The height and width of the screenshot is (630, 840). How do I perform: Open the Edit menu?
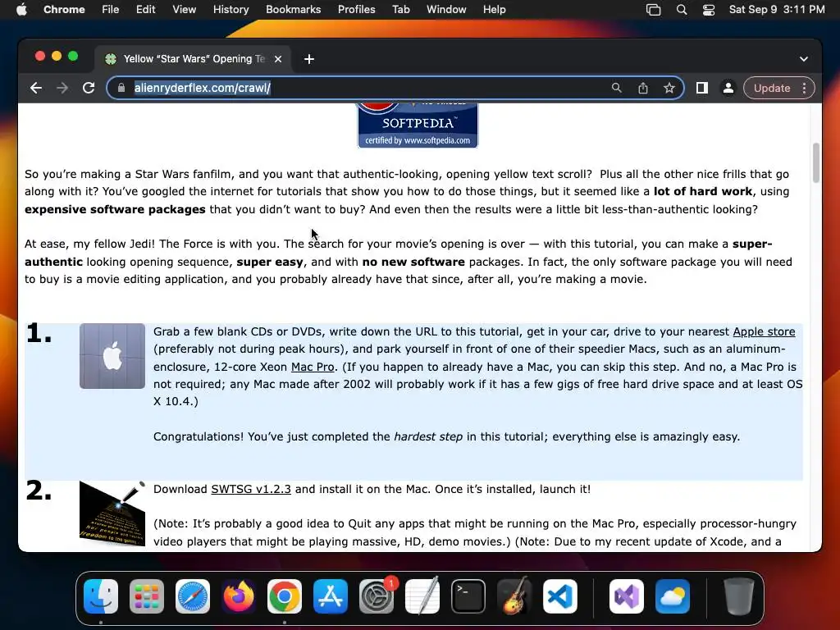145,10
